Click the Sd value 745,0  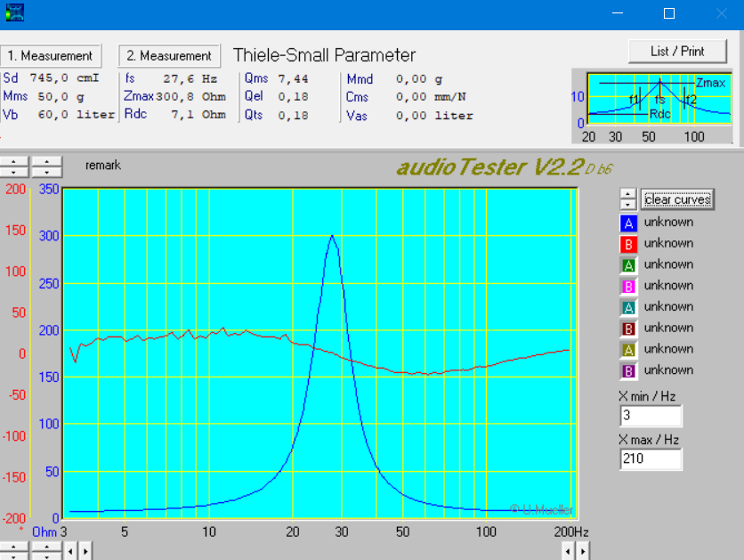tap(49, 77)
